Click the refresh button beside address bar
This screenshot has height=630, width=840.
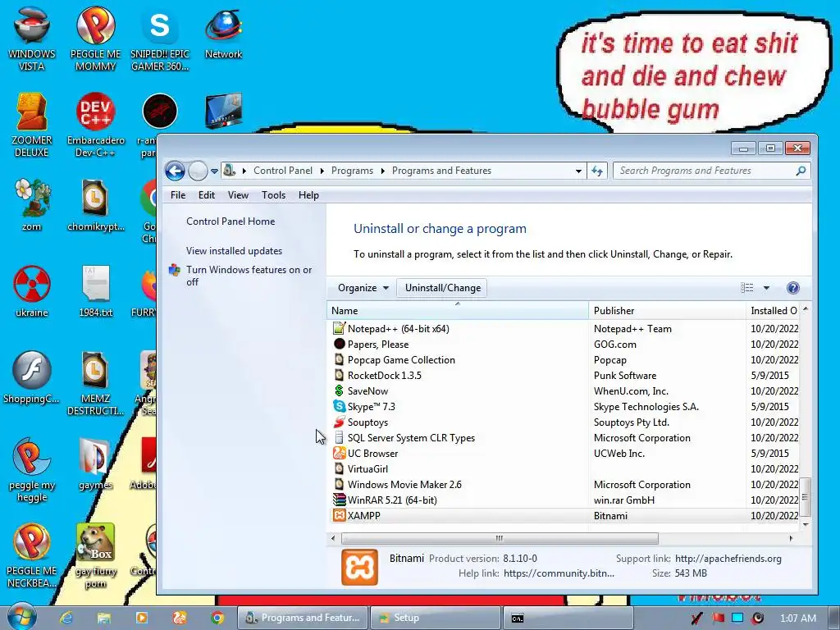tap(597, 171)
